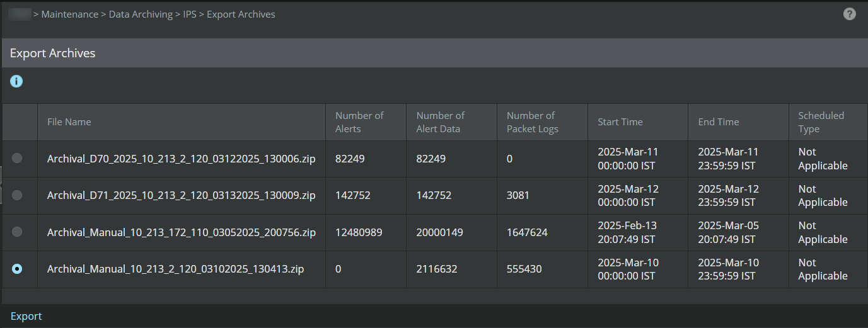Click the blue information icon
Screen dimensions: 868x328
coord(17,81)
